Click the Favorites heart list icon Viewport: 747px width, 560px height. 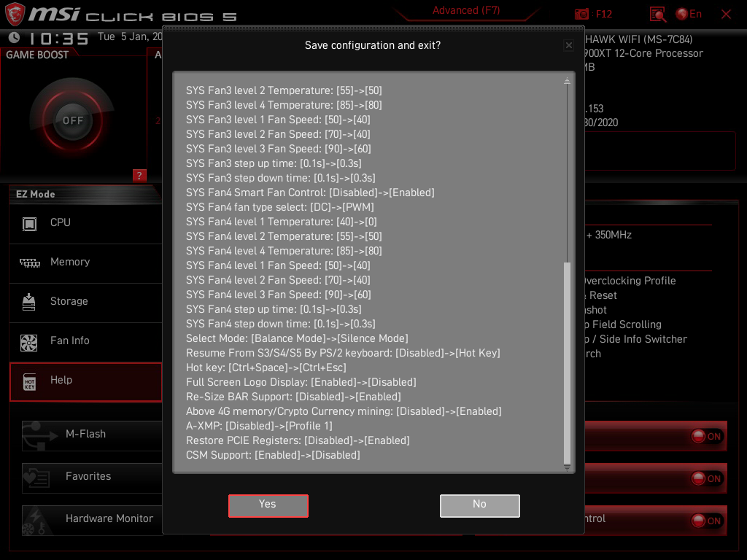pyautogui.click(x=36, y=478)
